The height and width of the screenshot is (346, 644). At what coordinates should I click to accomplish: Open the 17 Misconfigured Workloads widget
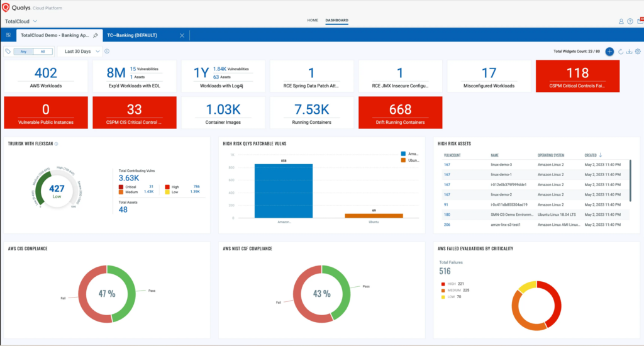pyautogui.click(x=489, y=76)
